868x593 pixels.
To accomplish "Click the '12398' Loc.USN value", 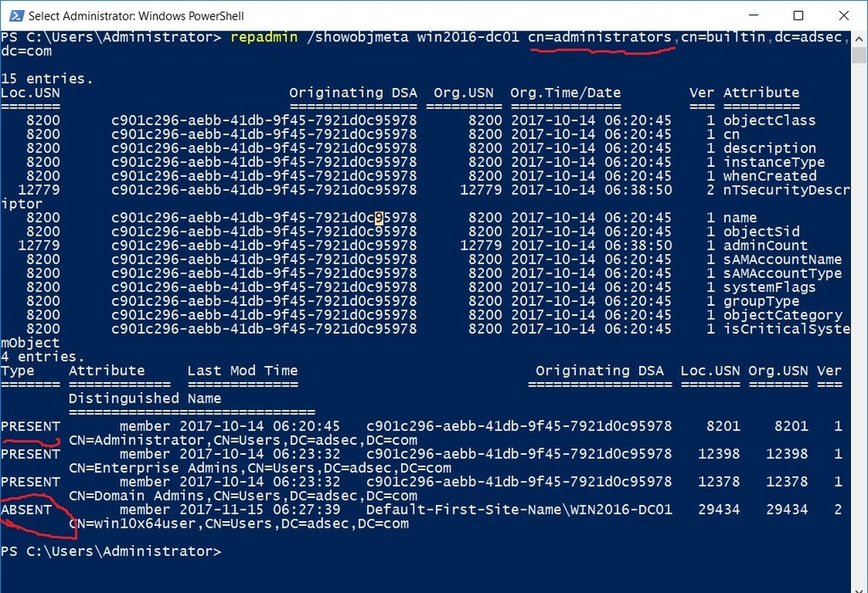I will click(x=719, y=453).
